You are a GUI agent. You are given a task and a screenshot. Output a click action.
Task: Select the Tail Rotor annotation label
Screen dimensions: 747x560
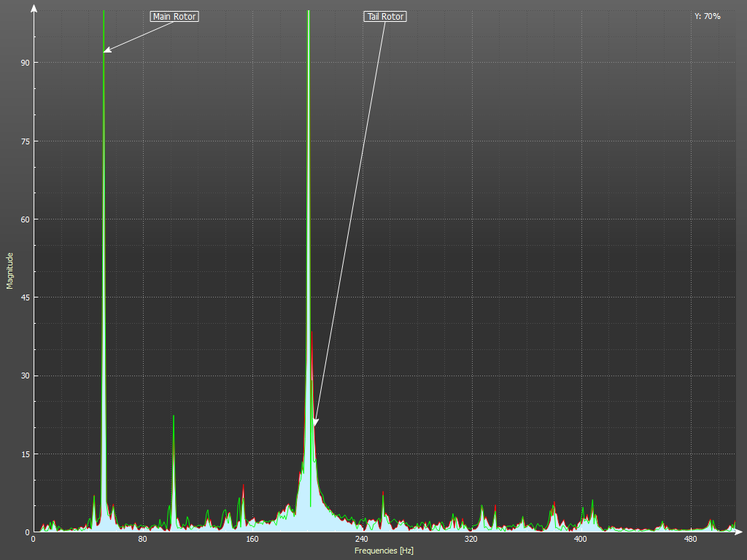click(x=384, y=16)
